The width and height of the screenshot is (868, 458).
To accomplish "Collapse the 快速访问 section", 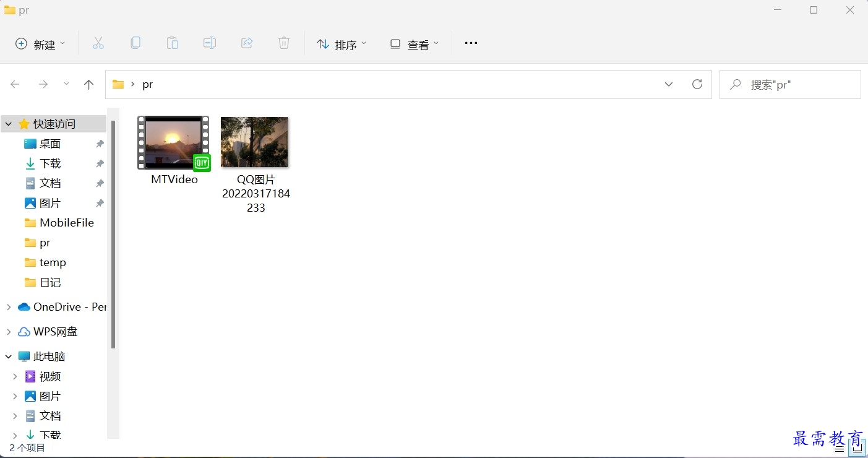I will point(9,124).
